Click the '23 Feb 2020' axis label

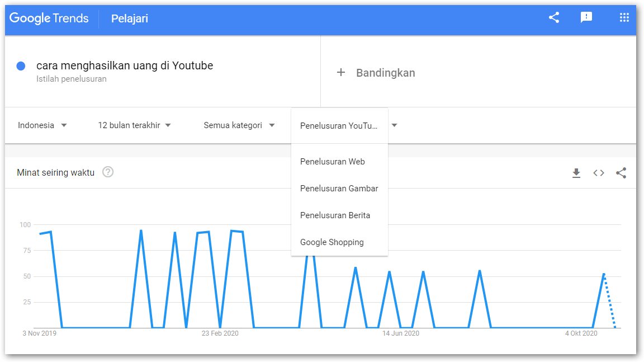[220, 333]
